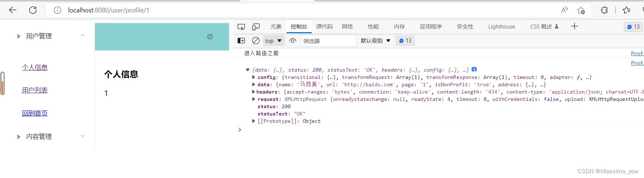Screen dimensions: 644x178
Task: Create a live expression with the eye icon
Action: (293, 41)
